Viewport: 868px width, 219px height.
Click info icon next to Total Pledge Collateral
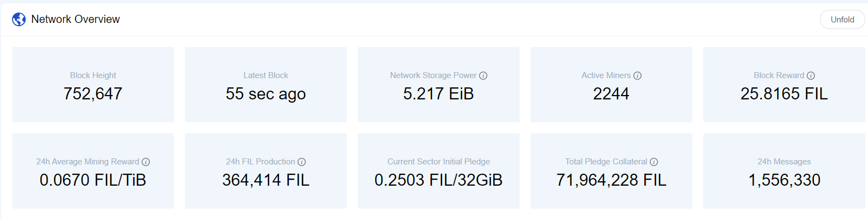click(x=654, y=162)
